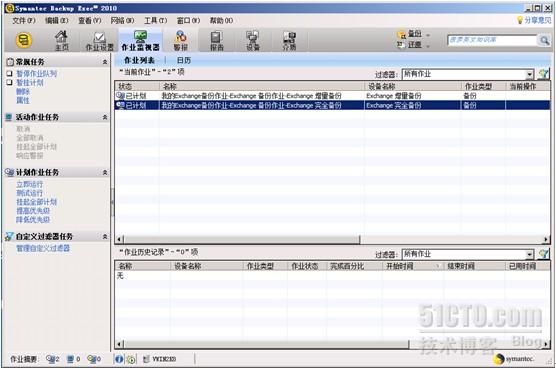Click the 自定义过滤器任务 header icon
Image resolution: width=556 pixels, height=369 pixels.
click(10, 236)
